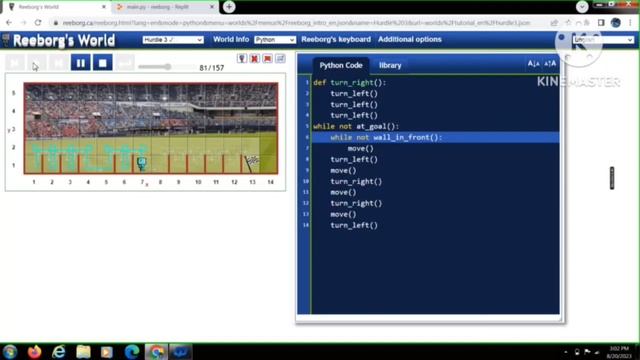Adjust the execution speed slider
The height and width of the screenshot is (360, 640).
click(167, 67)
